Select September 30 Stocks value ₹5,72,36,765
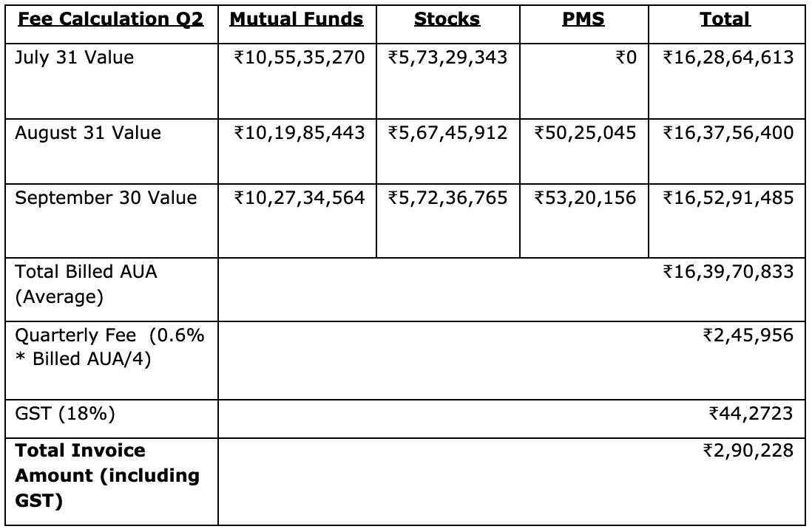 (447, 198)
